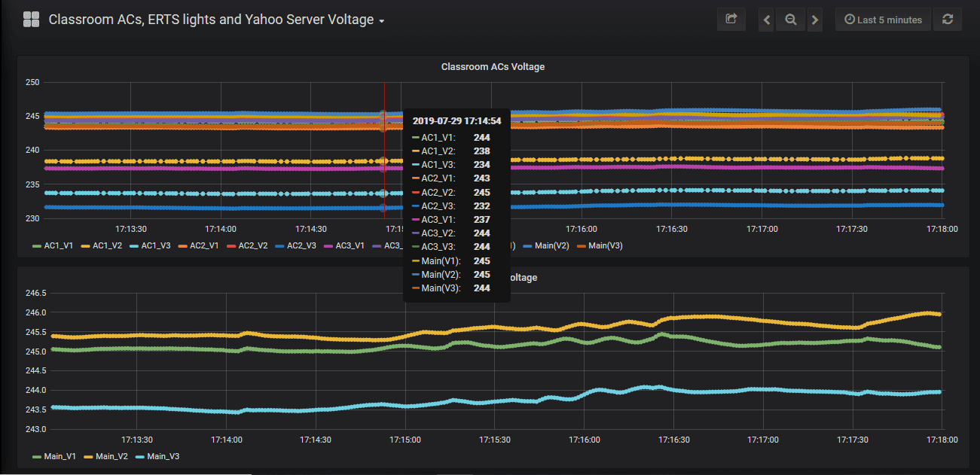Click the refresh dashboard icon

pyautogui.click(x=948, y=20)
